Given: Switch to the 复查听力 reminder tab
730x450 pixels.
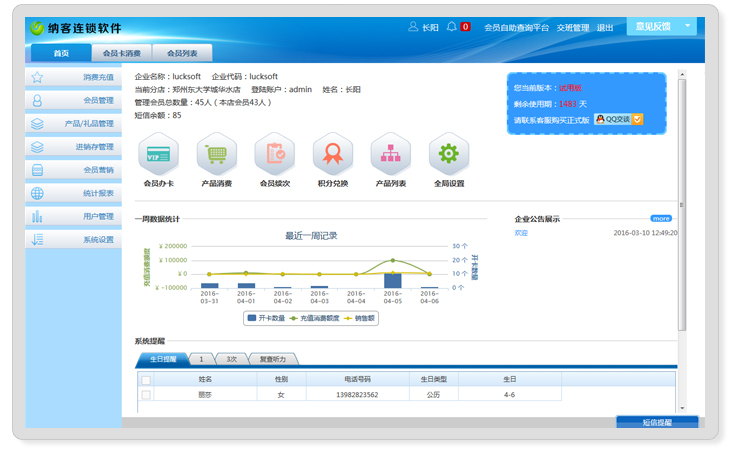Looking at the screenshot, I should pos(272,358).
